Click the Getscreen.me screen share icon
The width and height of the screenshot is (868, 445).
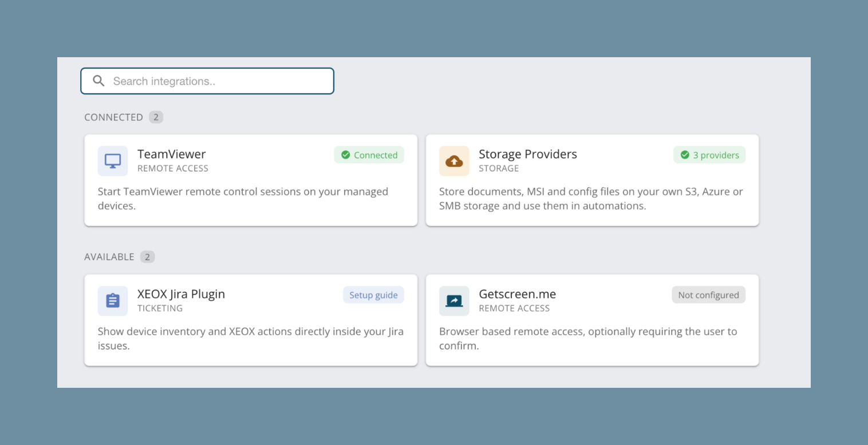454,301
